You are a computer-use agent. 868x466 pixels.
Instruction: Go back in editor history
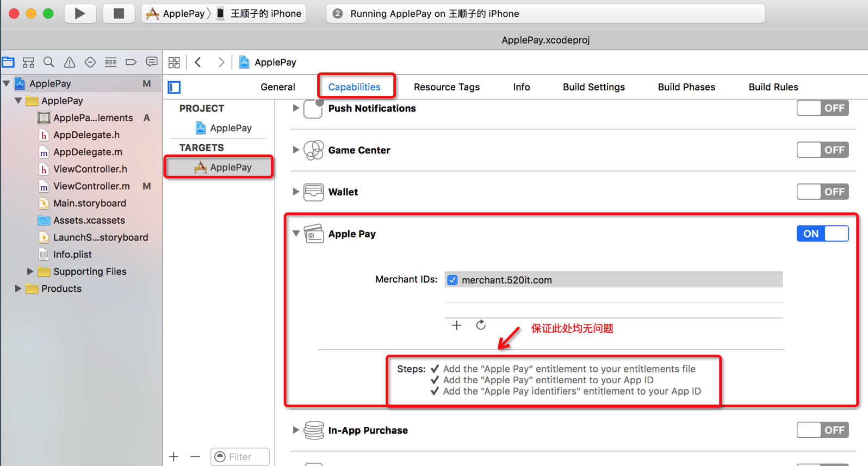pyautogui.click(x=199, y=62)
